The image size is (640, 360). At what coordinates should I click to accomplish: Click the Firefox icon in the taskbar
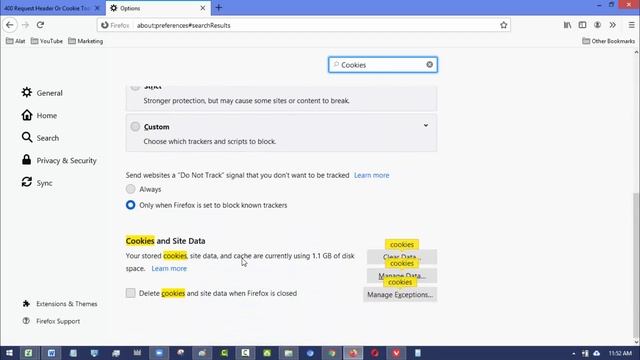(353, 353)
